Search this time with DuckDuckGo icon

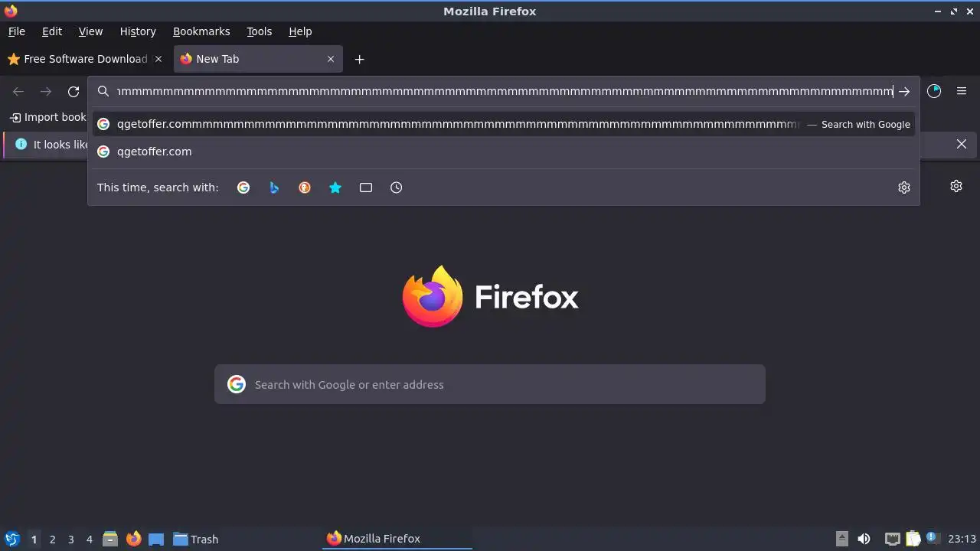(x=305, y=187)
